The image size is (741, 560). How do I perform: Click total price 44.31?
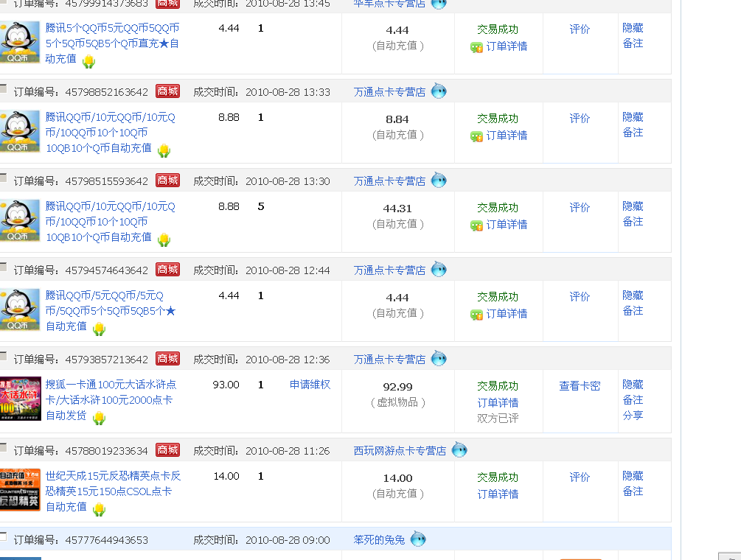pyautogui.click(x=397, y=209)
